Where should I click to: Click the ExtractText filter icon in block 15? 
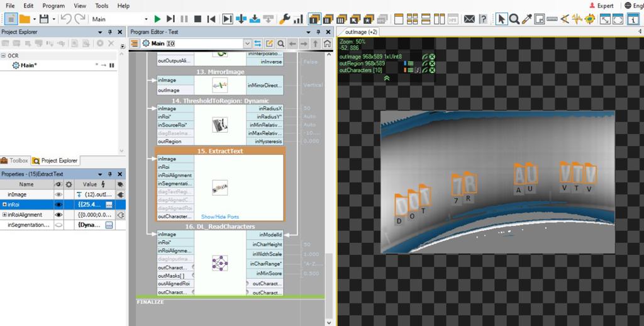[x=219, y=187]
